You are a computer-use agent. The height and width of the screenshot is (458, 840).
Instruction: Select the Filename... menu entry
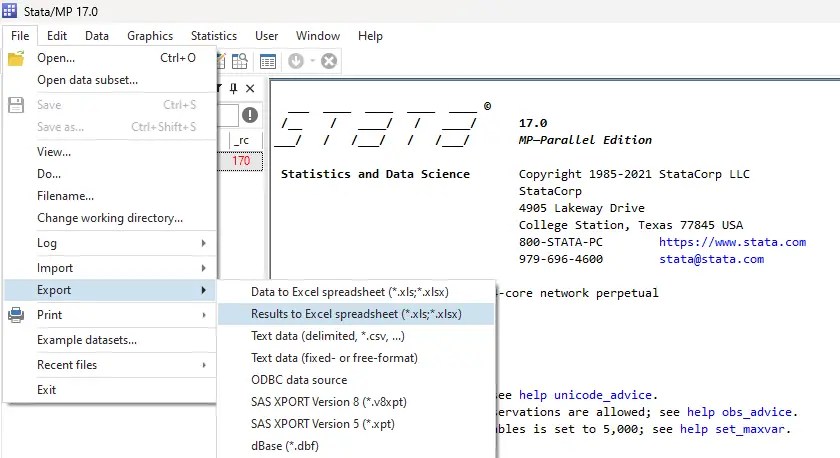(110, 196)
